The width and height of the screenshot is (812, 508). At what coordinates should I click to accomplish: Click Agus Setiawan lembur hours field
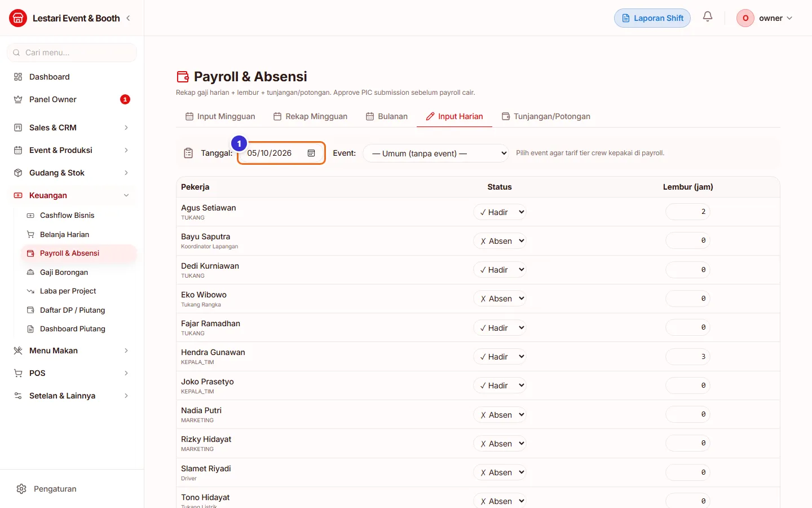[x=688, y=212]
